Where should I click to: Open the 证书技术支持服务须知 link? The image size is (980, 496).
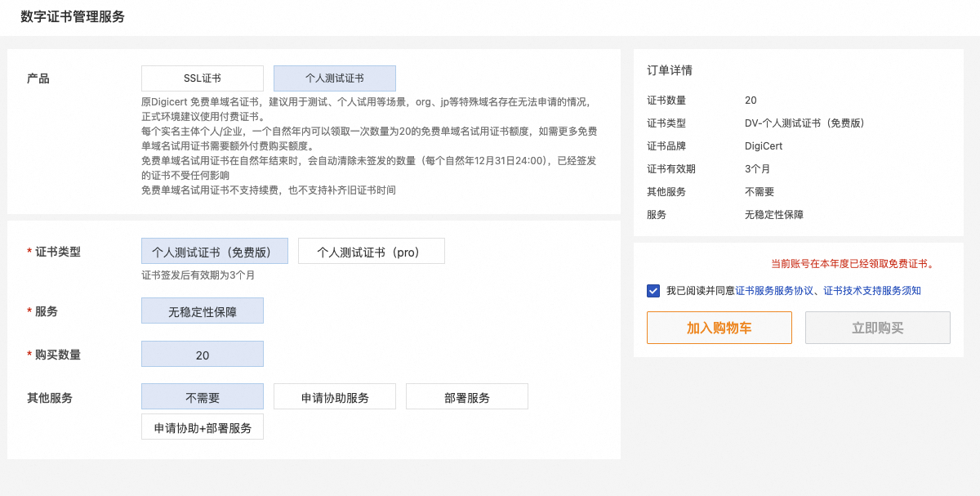tap(871, 291)
